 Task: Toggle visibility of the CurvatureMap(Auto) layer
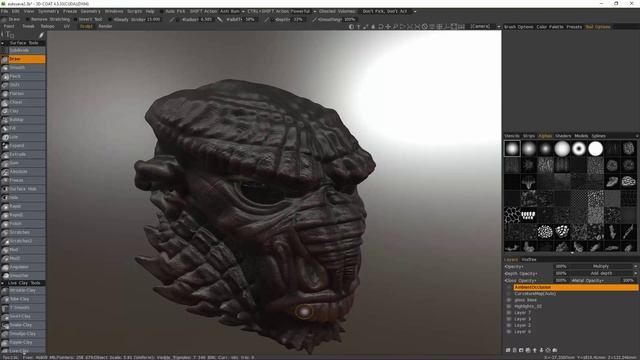click(x=509, y=294)
